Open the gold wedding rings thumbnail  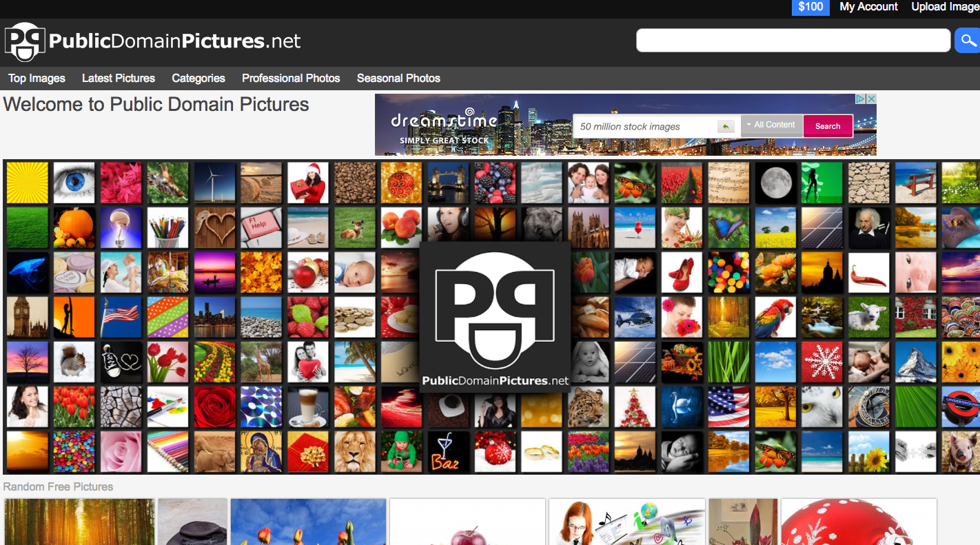tap(542, 451)
